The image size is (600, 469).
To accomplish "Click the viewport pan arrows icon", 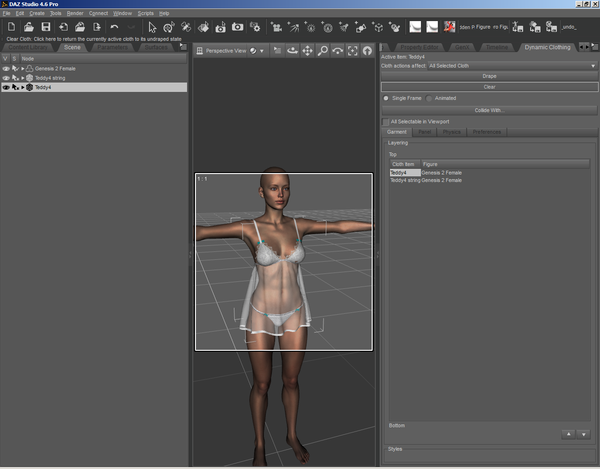I will pos(307,50).
